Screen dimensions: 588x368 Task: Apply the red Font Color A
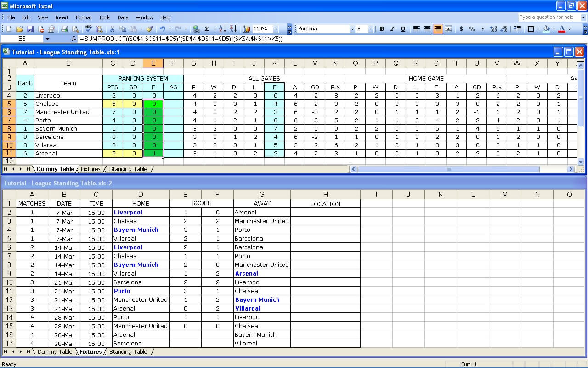(x=562, y=29)
